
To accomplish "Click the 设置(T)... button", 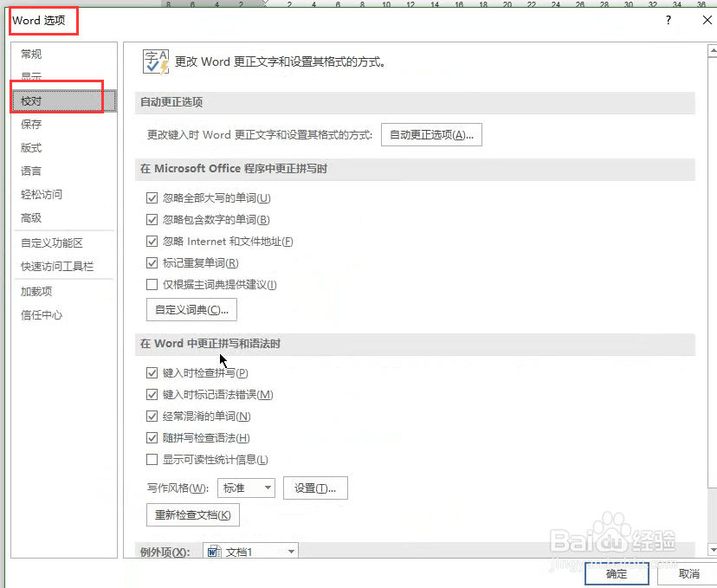I will [315, 488].
